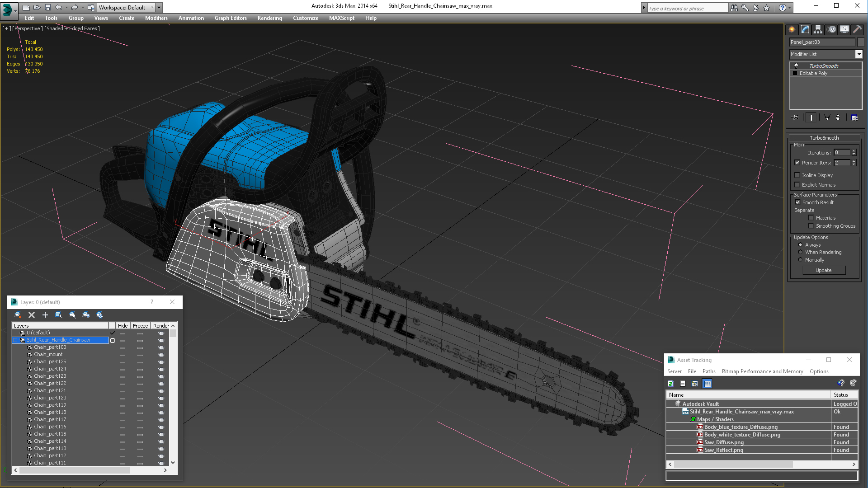Click Delete Layer X icon in Layer dialog
This screenshot has width=868, height=488.
[x=32, y=315]
